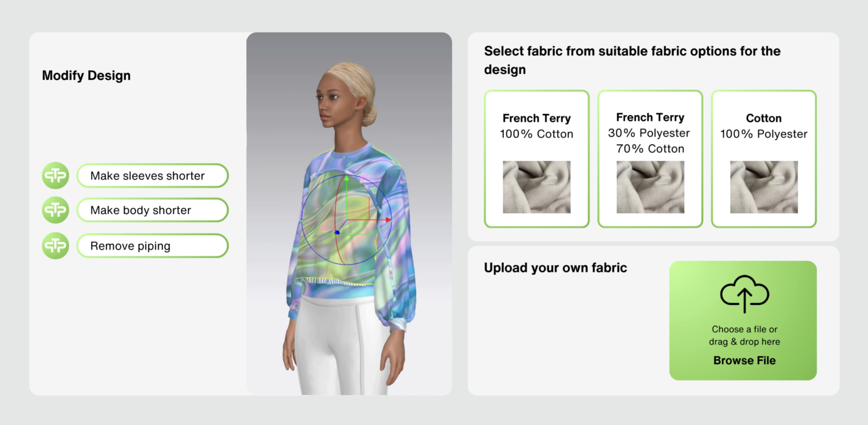Choose Make body shorter option
This screenshot has height=425, width=868.
coord(153,210)
